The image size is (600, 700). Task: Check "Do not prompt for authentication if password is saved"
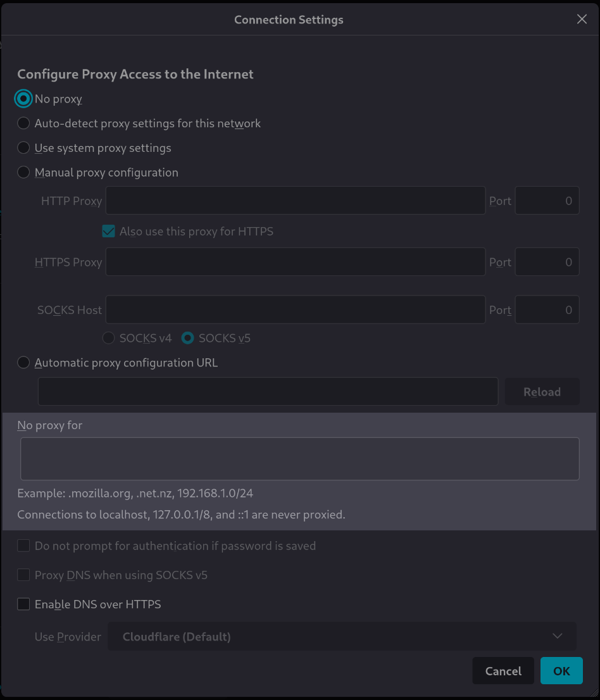click(23, 545)
